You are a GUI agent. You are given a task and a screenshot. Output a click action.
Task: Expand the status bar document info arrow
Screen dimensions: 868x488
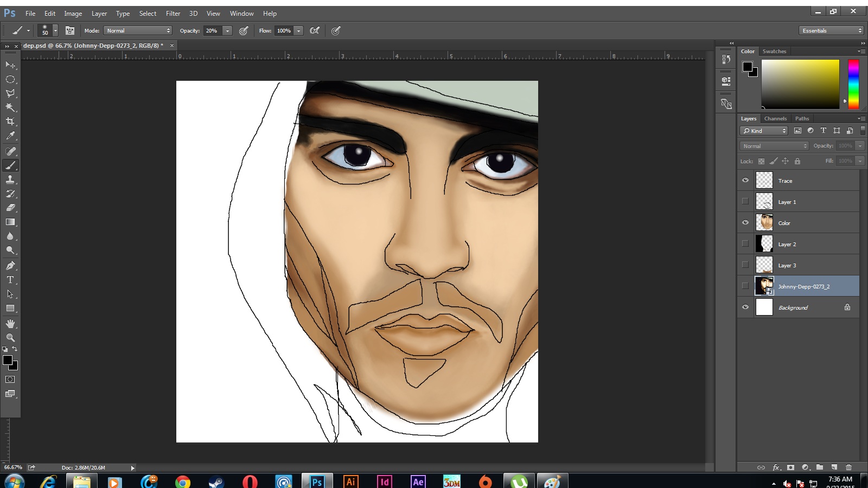[132, 468]
